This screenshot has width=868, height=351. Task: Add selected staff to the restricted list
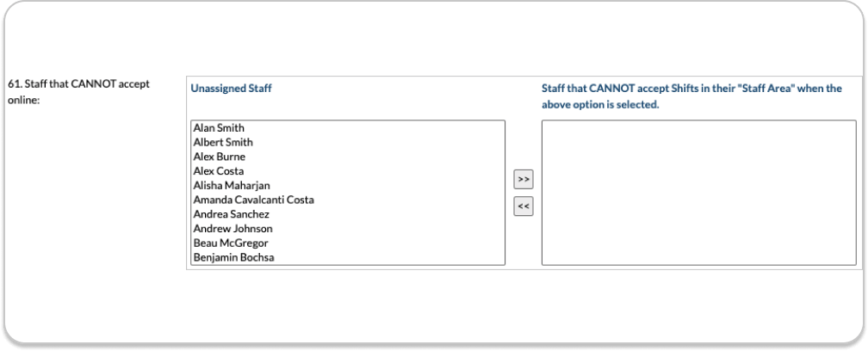524,179
